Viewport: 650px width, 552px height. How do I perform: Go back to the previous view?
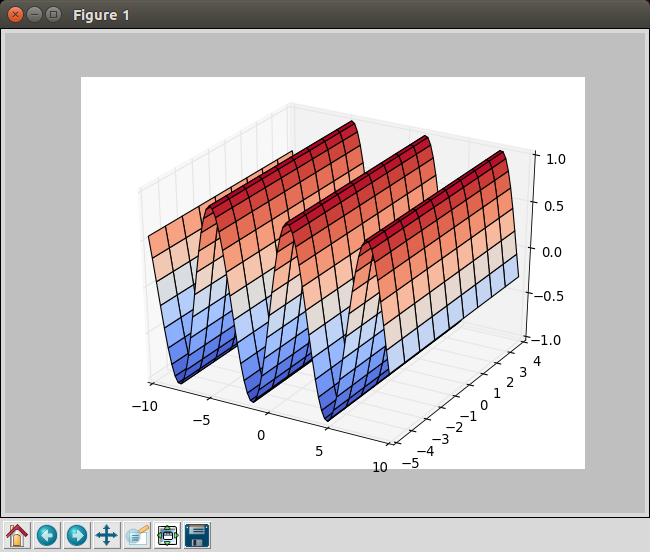[47, 535]
